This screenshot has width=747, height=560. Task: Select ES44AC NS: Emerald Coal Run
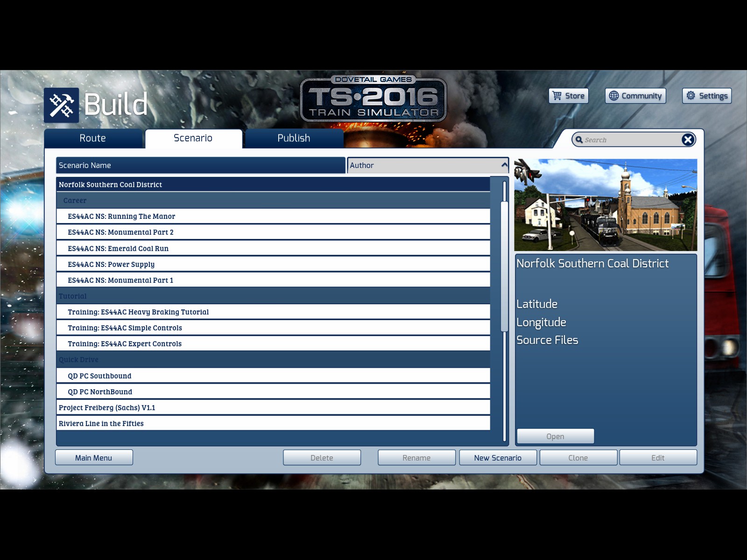pos(273,248)
